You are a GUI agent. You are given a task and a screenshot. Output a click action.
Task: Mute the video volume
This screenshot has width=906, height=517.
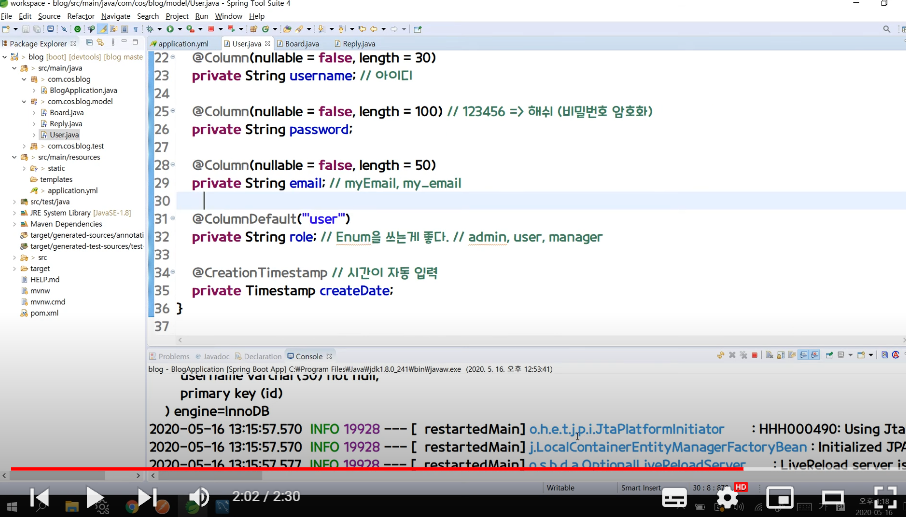coord(199,497)
